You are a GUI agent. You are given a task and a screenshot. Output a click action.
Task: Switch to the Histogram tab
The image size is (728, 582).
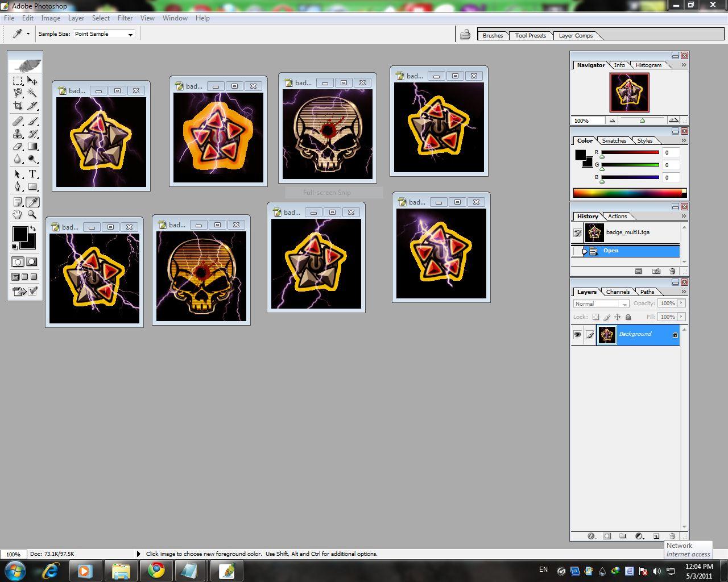(649, 65)
